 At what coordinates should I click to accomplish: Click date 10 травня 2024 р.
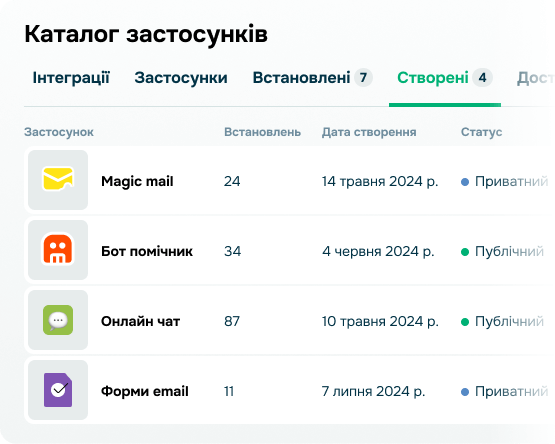[x=380, y=322]
